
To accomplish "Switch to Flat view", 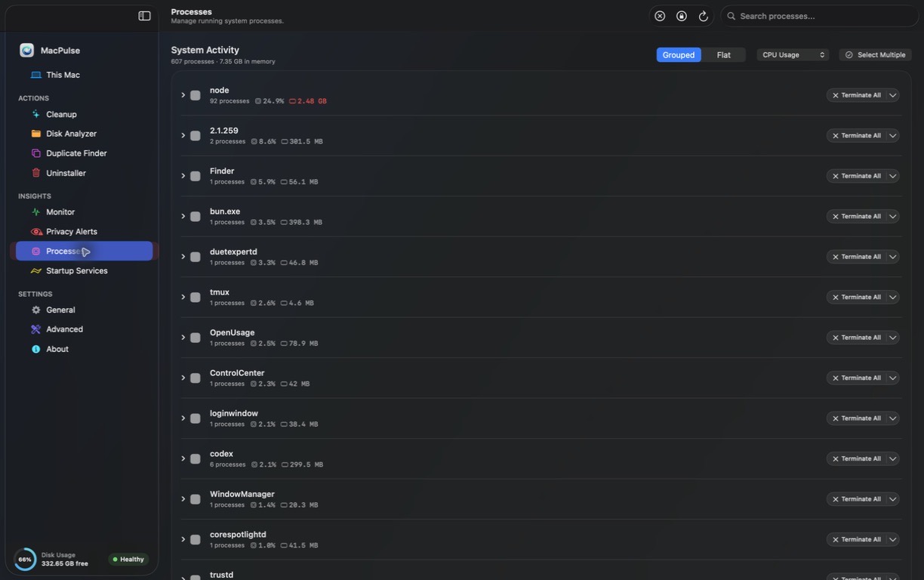I will tap(724, 55).
